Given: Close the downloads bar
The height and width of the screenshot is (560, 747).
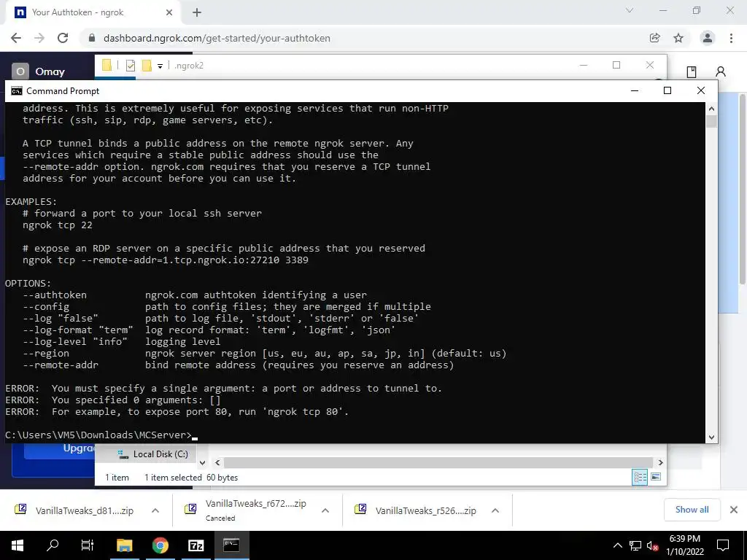Looking at the screenshot, I should (x=734, y=510).
